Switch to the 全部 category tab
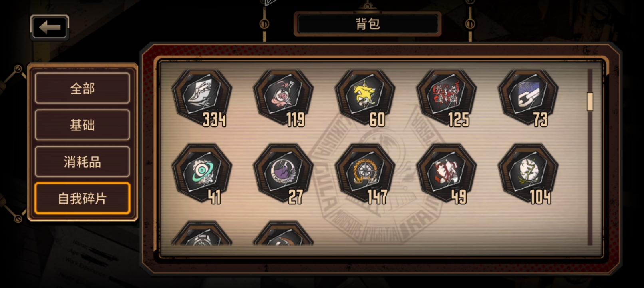The height and width of the screenshot is (288, 644). pyautogui.click(x=82, y=88)
